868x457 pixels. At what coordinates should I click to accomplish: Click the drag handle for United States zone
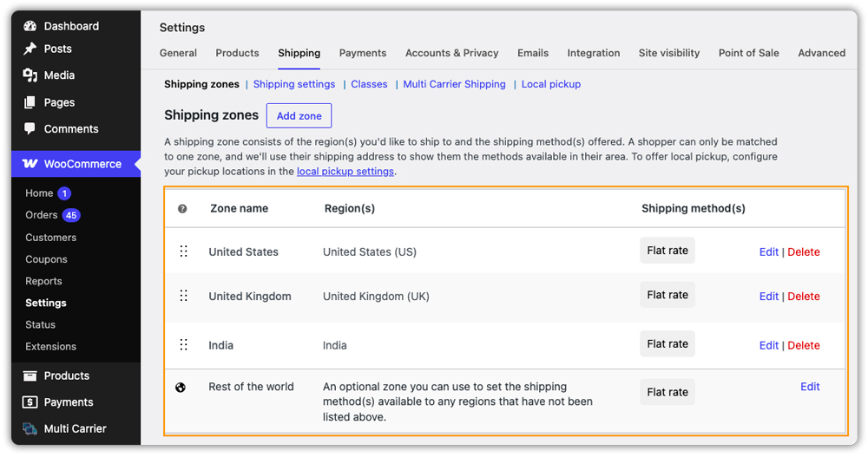coord(183,251)
